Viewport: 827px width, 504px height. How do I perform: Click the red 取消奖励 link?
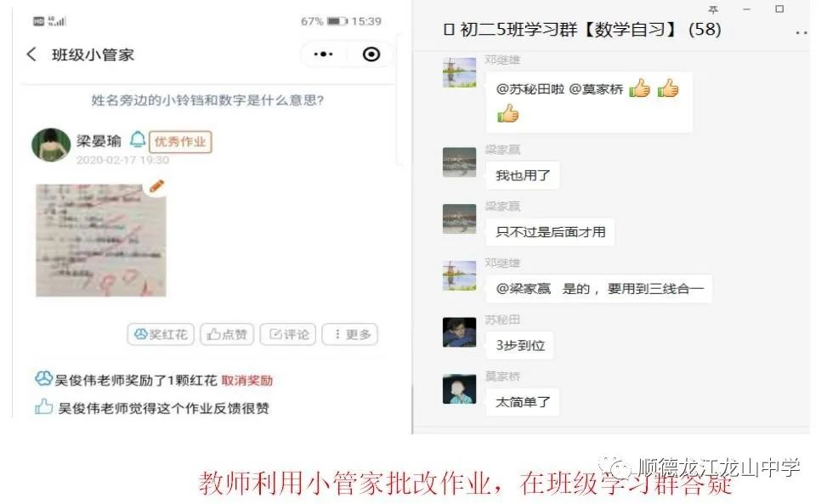[246, 381]
